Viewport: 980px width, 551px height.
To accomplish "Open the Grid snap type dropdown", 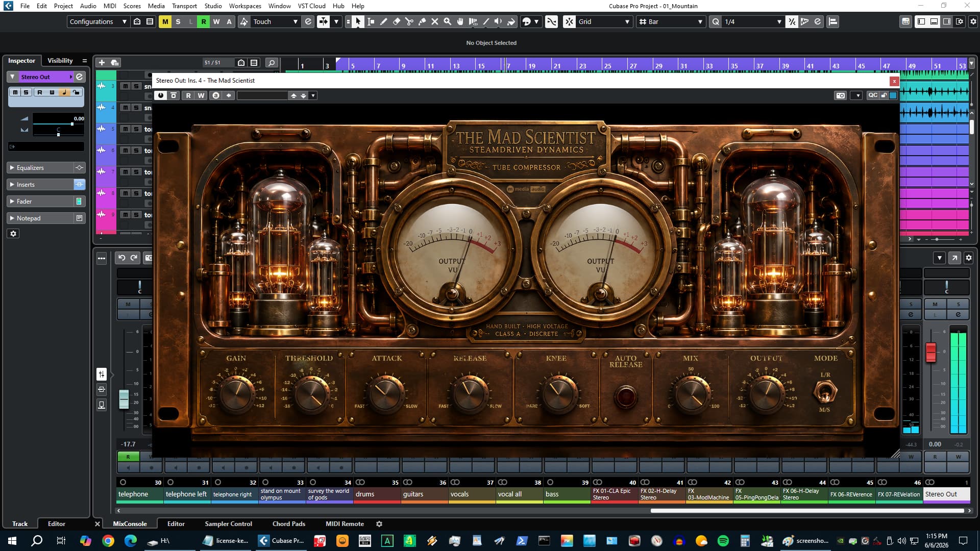I will click(x=604, y=21).
